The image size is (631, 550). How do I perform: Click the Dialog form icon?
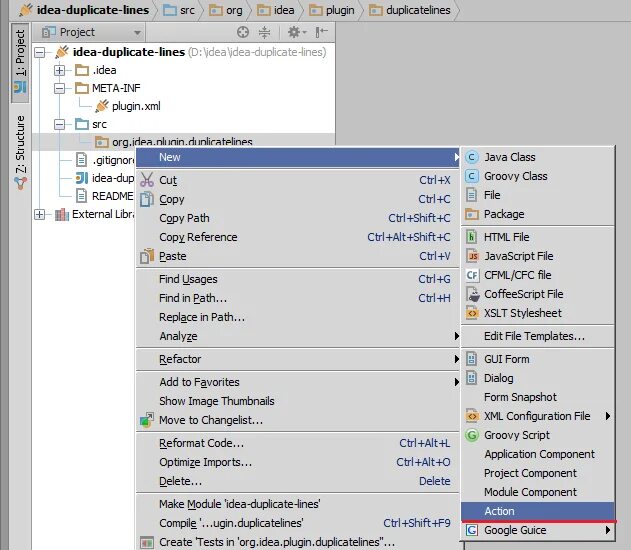coord(472,378)
